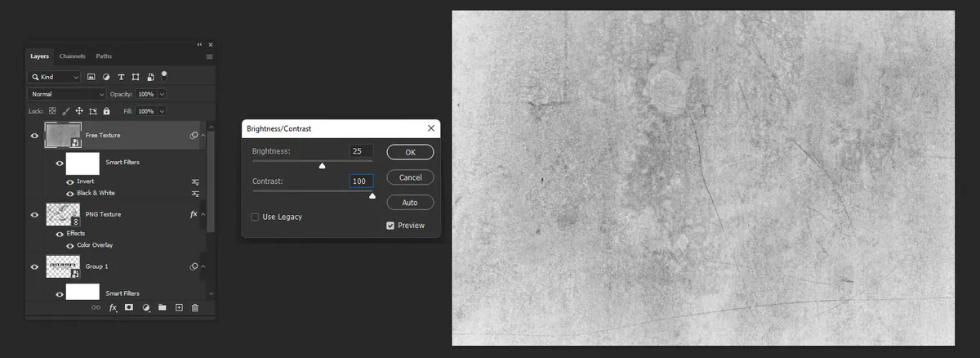Click the Brightness slider handle

322,165
